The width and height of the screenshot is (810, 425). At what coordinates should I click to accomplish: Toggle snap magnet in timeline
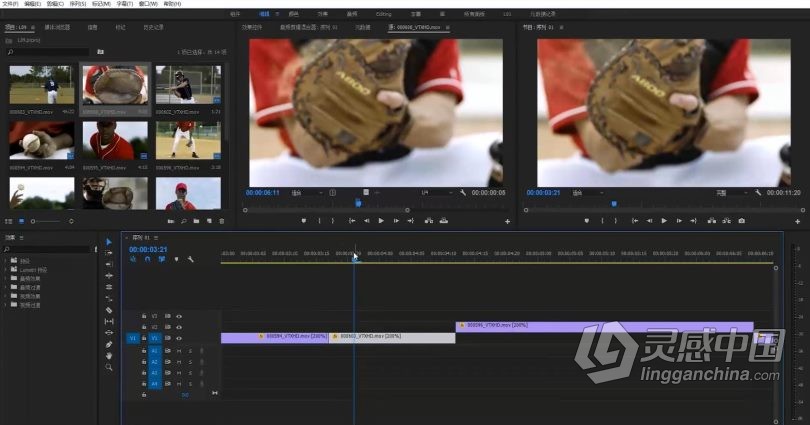(147, 259)
